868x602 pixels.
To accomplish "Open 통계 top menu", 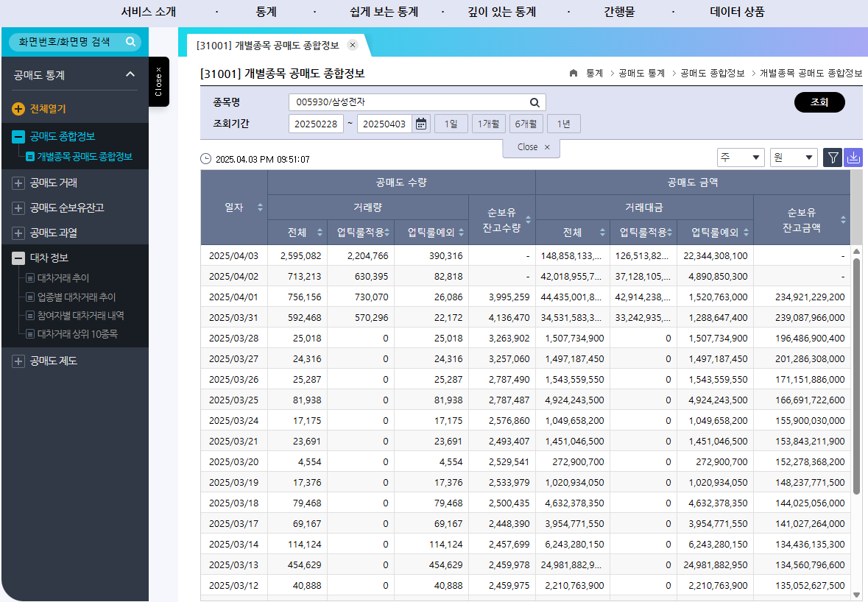I will click(267, 12).
